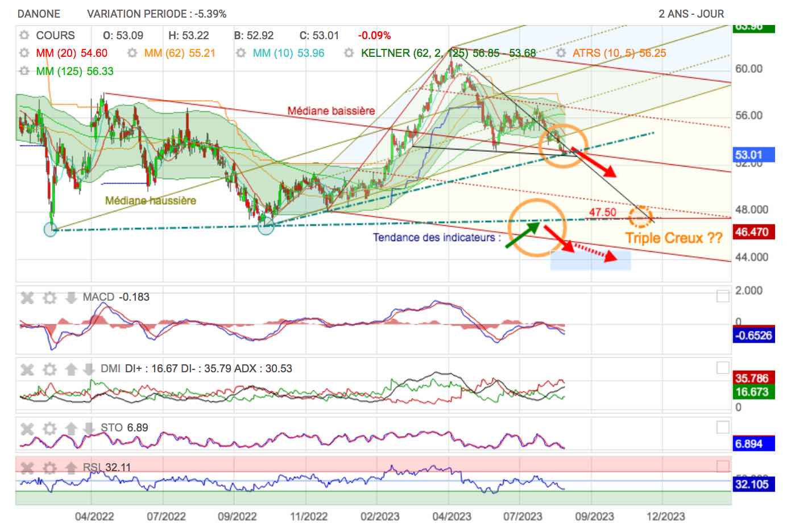The width and height of the screenshot is (787, 532).
Task: Open RSI indicator settings gear
Action: (49, 468)
